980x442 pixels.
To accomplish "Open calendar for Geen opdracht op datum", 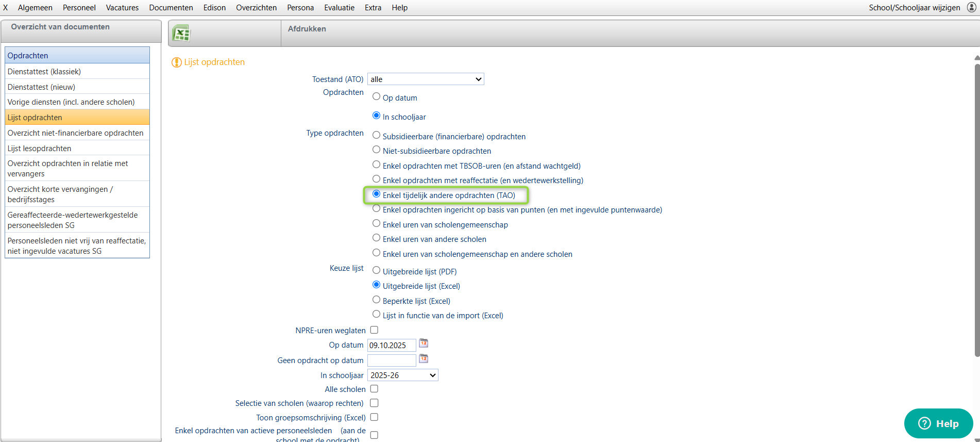I will [424, 359].
